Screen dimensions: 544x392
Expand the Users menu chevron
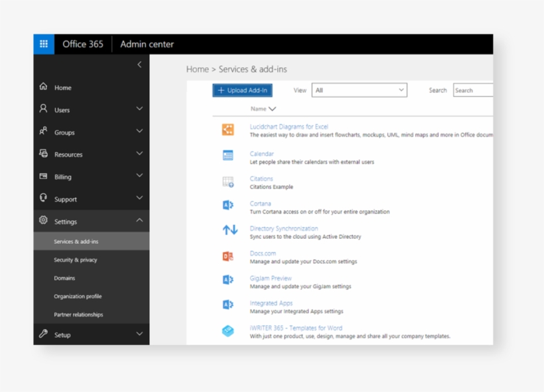(x=139, y=109)
